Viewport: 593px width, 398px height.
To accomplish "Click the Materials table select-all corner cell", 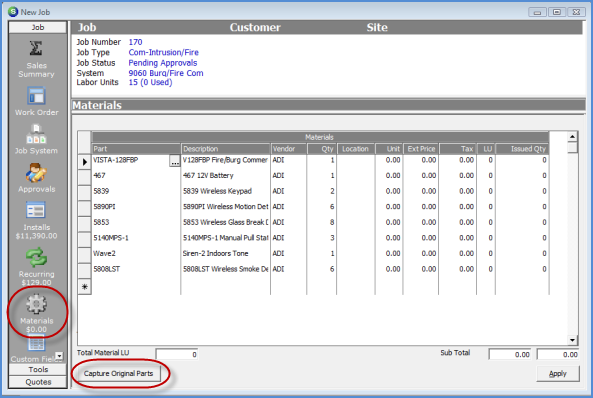I will 84,143.
